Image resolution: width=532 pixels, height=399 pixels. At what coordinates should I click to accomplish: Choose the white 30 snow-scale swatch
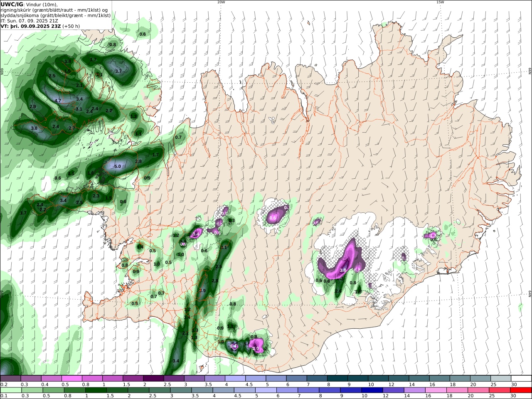[x=521, y=378]
